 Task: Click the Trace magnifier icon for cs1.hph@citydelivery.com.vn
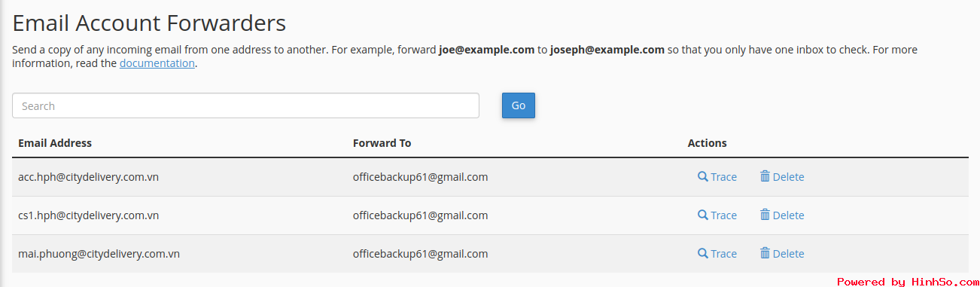pyautogui.click(x=702, y=215)
